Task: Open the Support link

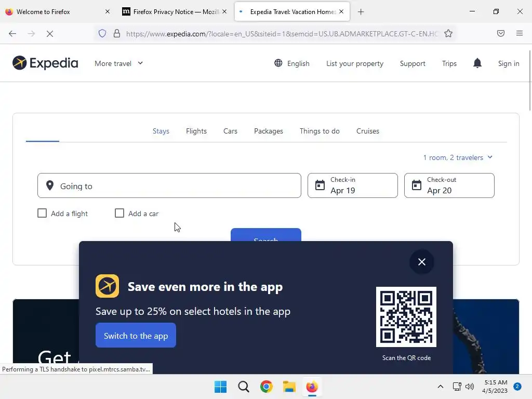Action: point(413,63)
